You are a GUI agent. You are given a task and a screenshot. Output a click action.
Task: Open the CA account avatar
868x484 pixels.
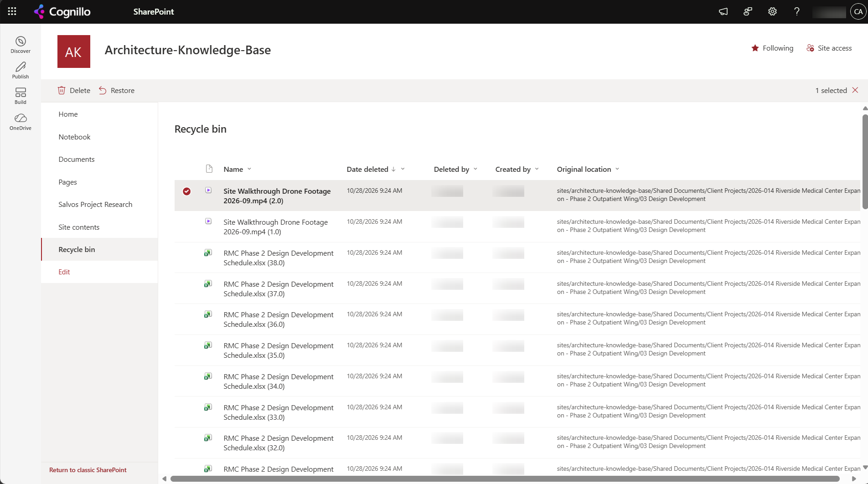coord(858,12)
